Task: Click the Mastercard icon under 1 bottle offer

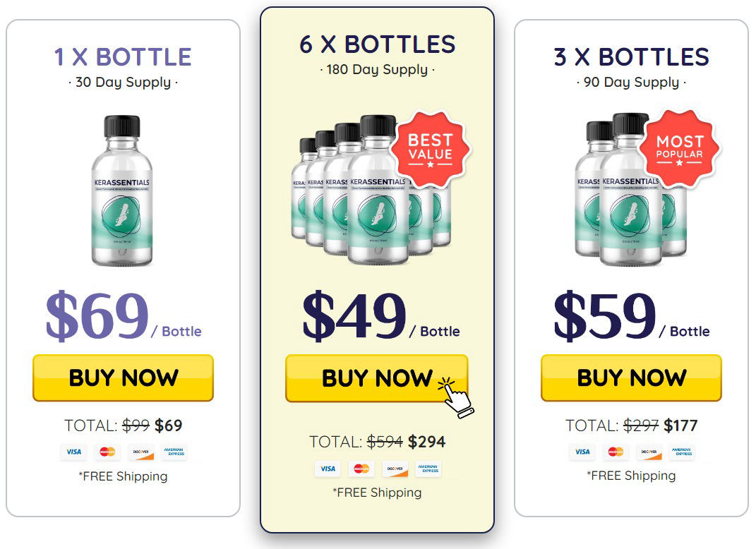Action: [x=107, y=452]
